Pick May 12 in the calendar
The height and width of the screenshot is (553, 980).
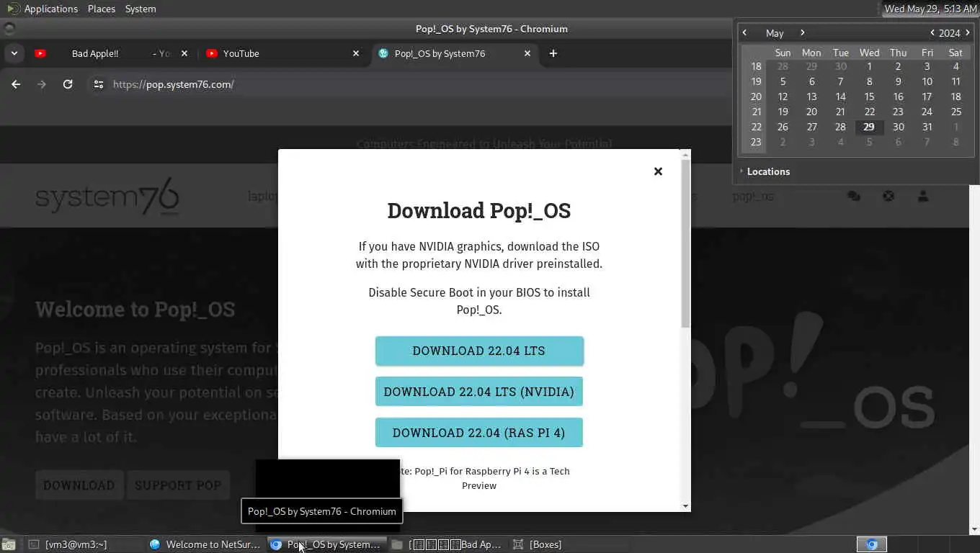tap(783, 96)
